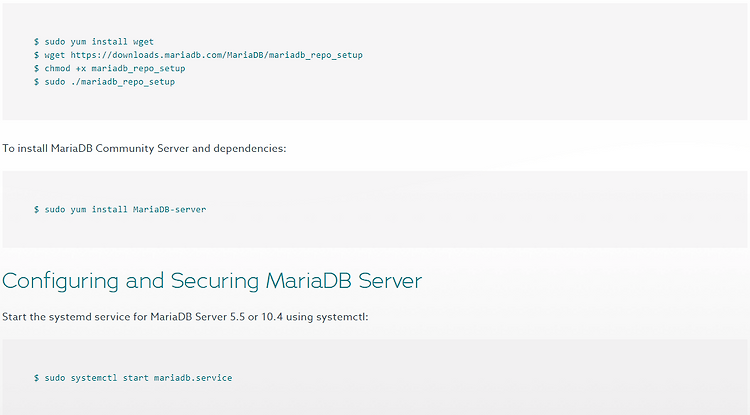This screenshot has width=750, height=415.
Task: Click 'mariadb_repo_setup' at the end of the wget URL
Action: 316,55
